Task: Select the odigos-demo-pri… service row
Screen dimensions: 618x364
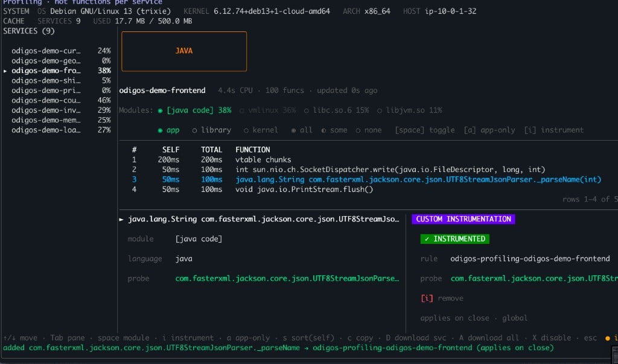Action: click(61, 90)
